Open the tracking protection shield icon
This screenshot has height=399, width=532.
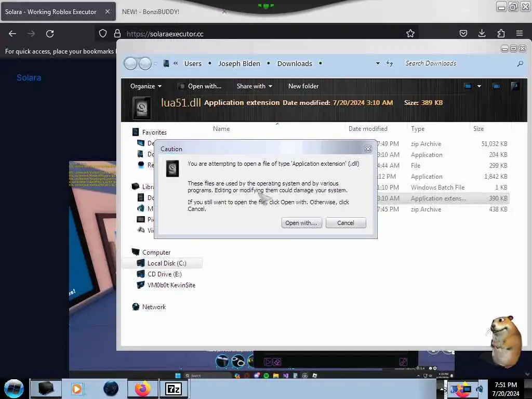click(x=103, y=33)
